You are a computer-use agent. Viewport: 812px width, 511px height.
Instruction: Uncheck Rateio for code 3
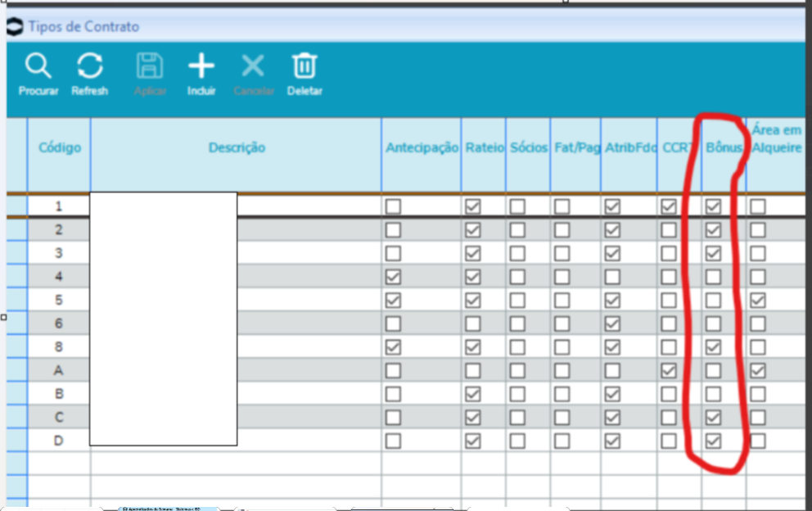(472, 253)
